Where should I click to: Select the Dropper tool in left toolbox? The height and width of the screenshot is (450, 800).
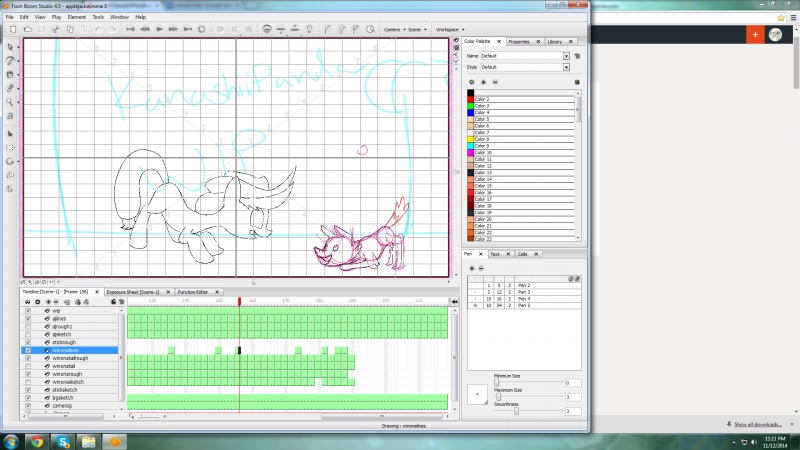pyautogui.click(x=10, y=88)
